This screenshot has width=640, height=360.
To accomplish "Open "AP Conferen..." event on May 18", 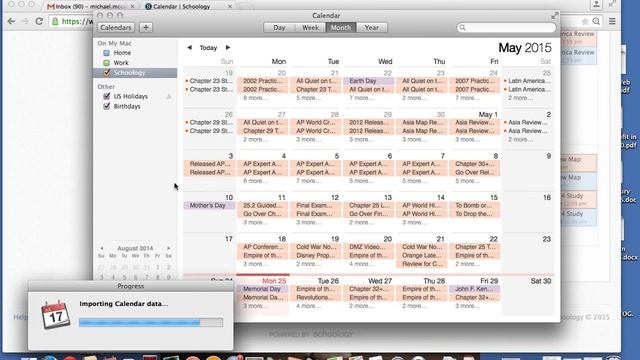I will [262, 247].
